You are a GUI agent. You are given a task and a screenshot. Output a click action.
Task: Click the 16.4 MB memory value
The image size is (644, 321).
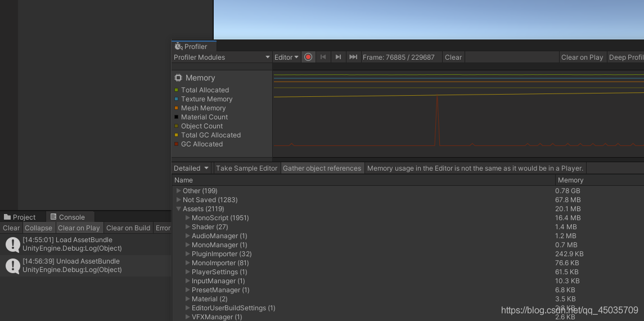[568, 218]
